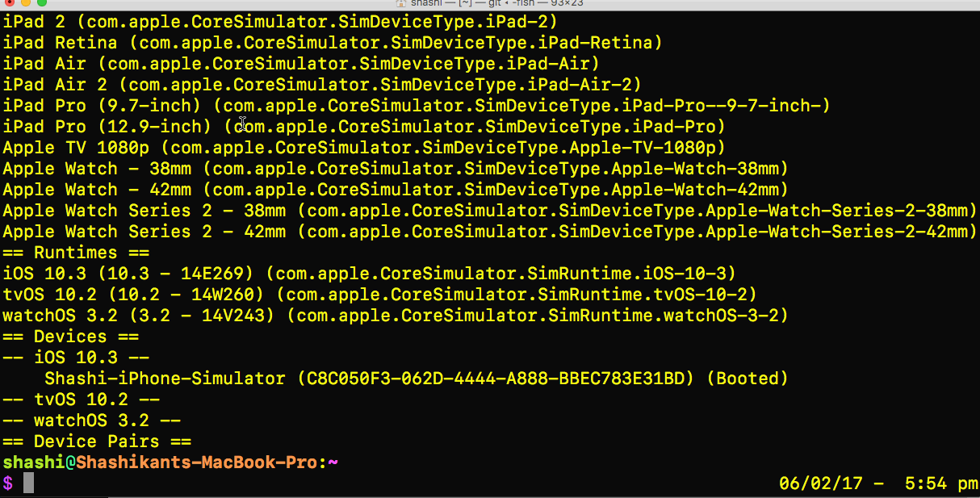Click the '-- iOS 10.3 --' section line

(77, 358)
